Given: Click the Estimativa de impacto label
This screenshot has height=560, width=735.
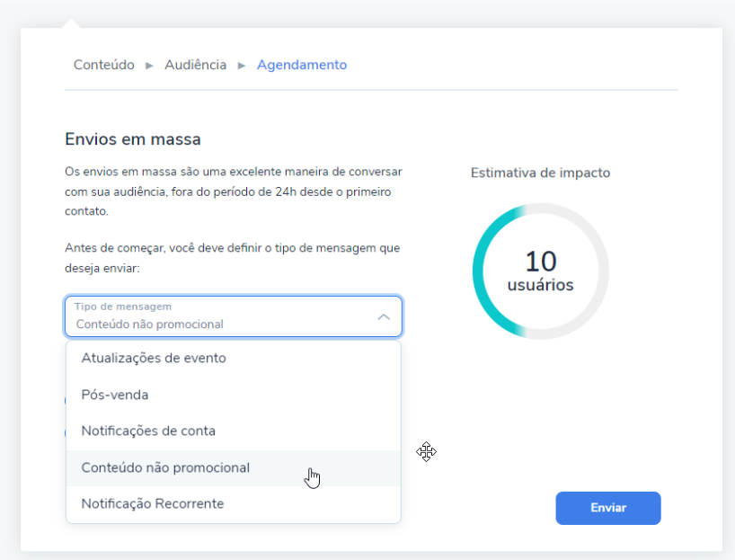Looking at the screenshot, I should [540, 173].
